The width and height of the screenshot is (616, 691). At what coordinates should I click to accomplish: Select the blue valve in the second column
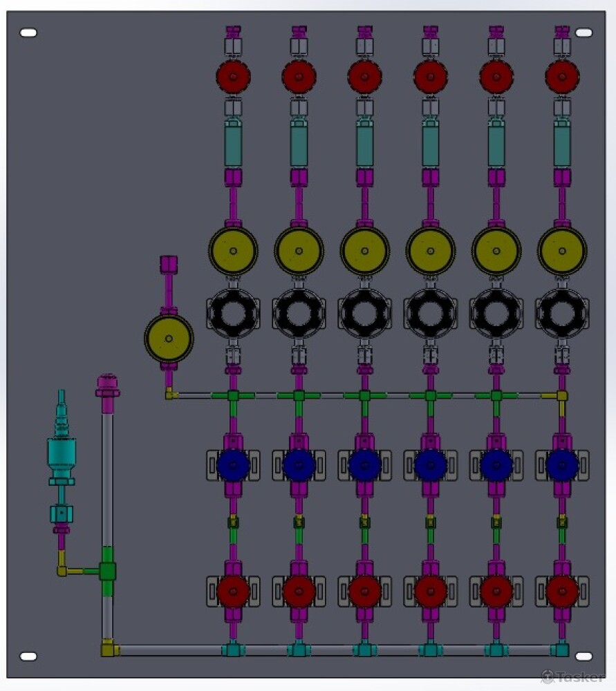299,465
